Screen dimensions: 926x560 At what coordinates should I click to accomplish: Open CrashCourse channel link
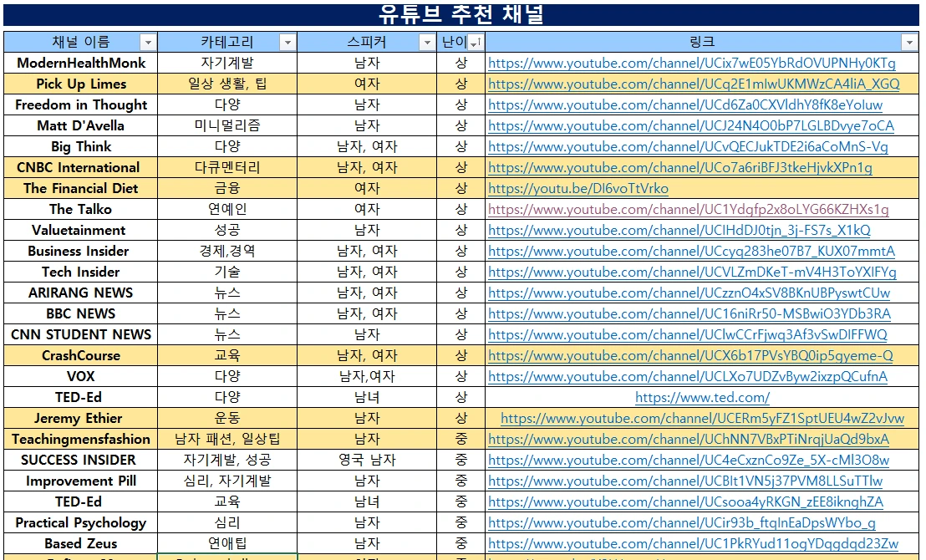690,355
